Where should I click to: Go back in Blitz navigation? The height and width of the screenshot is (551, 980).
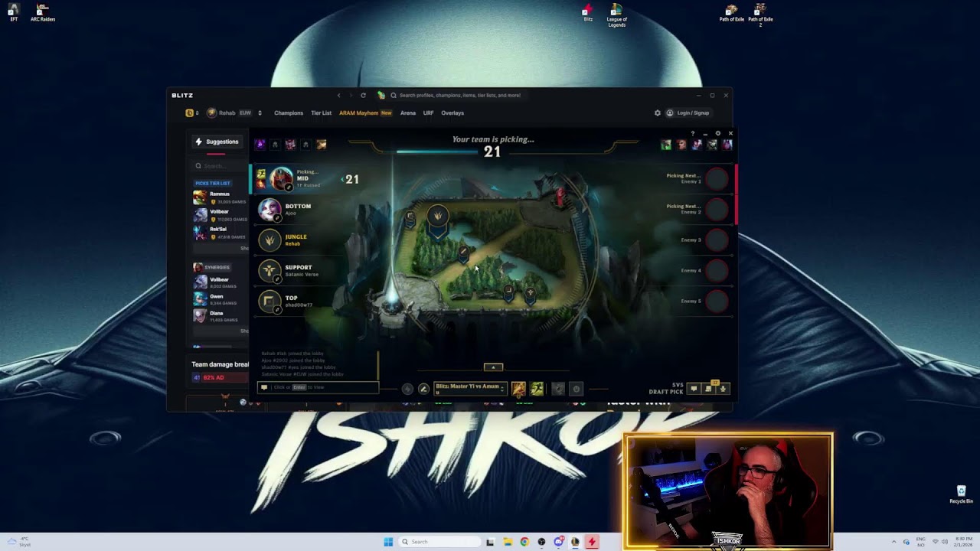pos(338,96)
